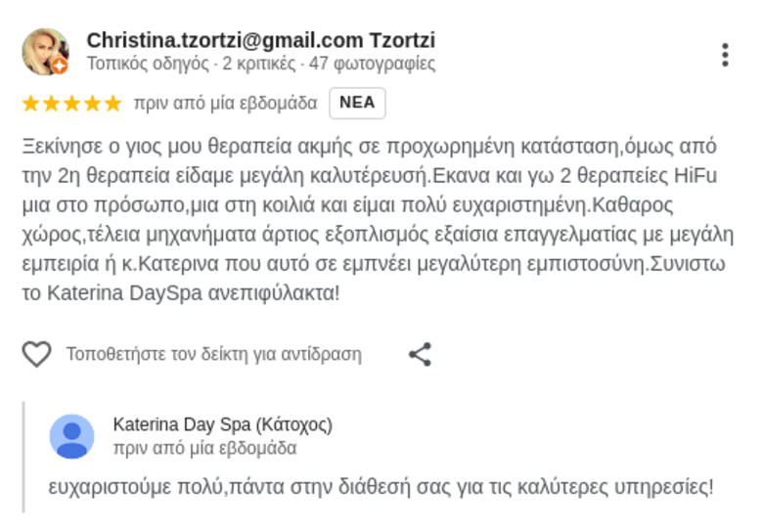Click the first yellow rating star
762x532 pixels.
(x=30, y=104)
